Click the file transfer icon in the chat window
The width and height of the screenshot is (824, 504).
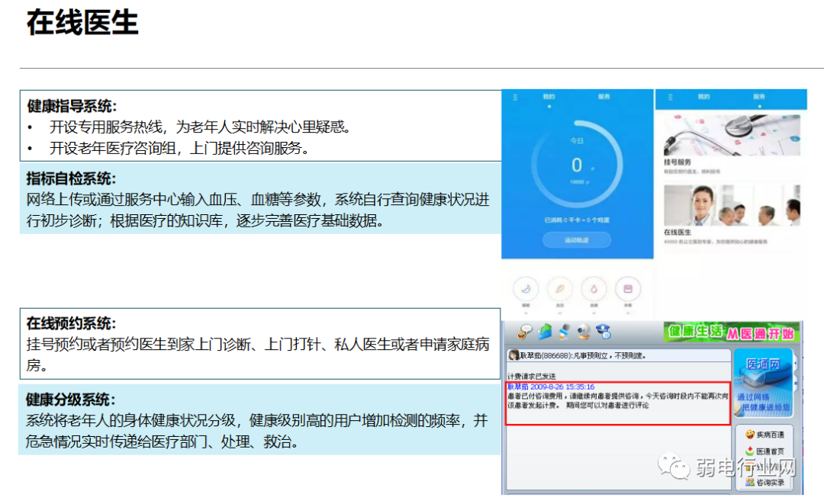click(544, 333)
